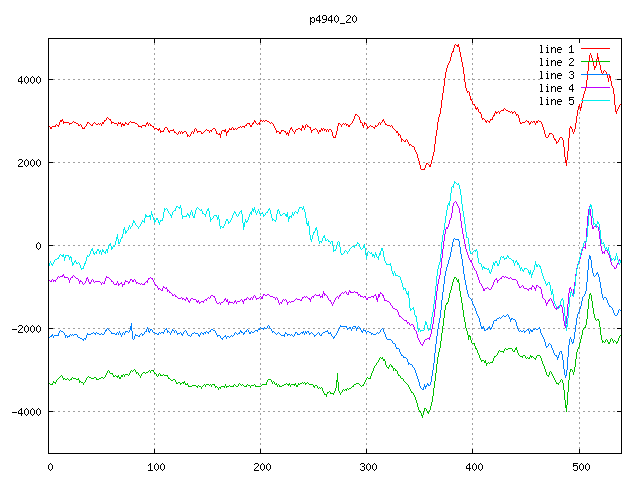The width and height of the screenshot is (640, 480).
Task: Select the 'line 5' legend label
Action: pos(556,101)
